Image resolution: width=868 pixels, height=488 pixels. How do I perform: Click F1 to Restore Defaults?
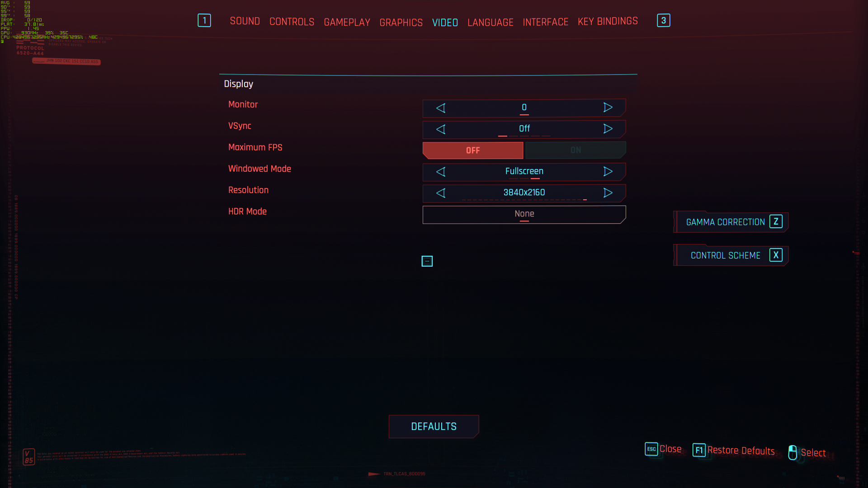(734, 450)
